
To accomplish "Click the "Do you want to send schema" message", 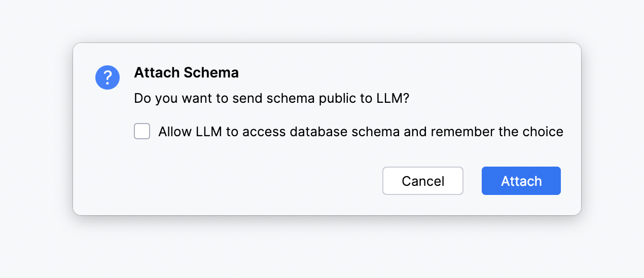I will pos(271,98).
